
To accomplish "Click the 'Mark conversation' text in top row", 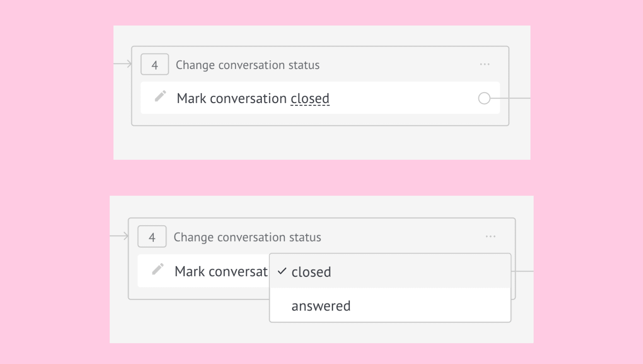I will (232, 98).
